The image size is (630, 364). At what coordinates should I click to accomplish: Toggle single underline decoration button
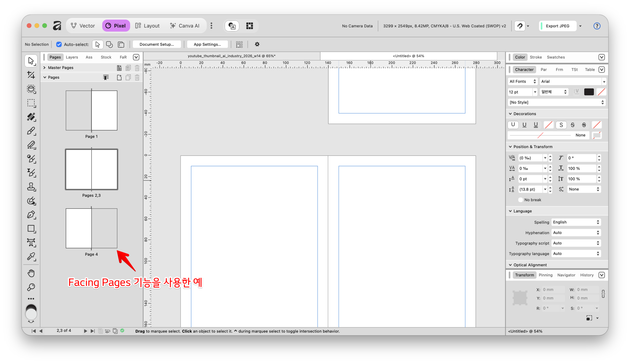(x=524, y=125)
